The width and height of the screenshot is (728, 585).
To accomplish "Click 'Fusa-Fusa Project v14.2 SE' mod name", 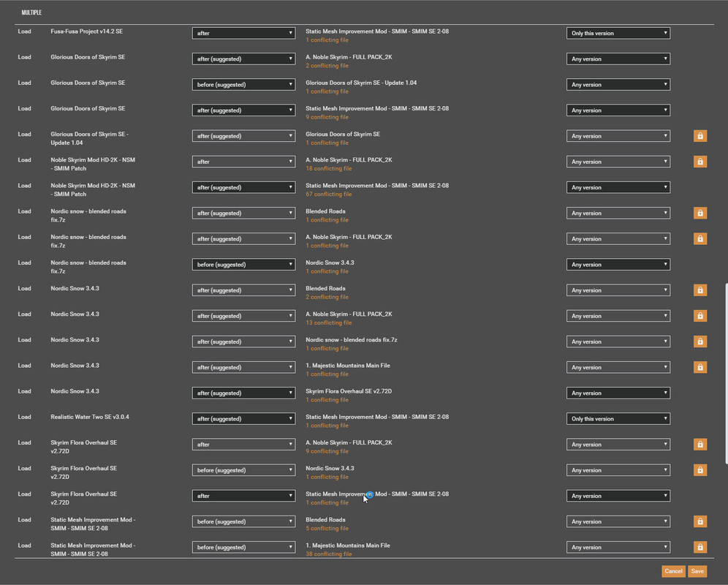I will [x=87, y=31].
